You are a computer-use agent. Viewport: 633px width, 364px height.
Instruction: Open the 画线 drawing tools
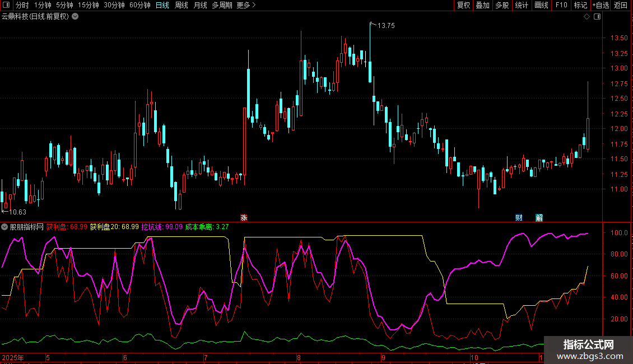point(541,6)
